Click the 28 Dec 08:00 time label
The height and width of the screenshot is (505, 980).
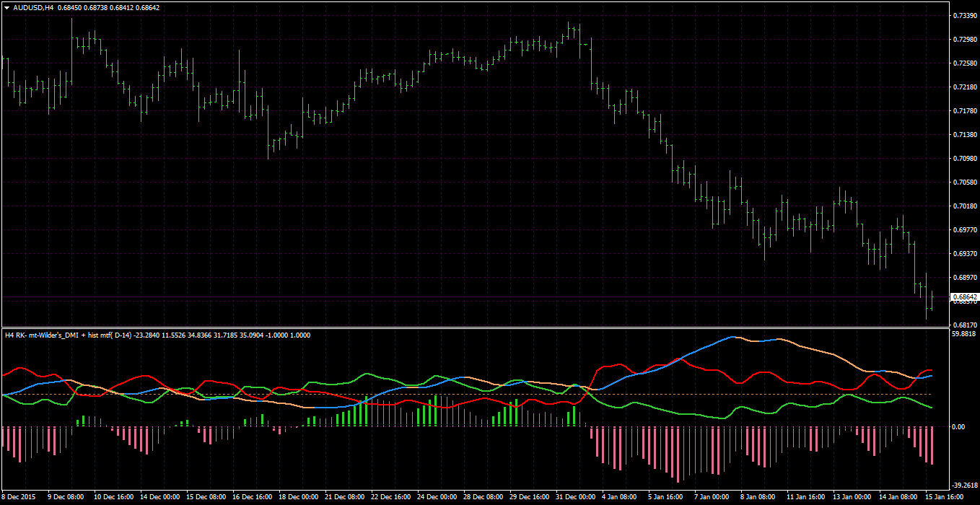click(483, 497)
